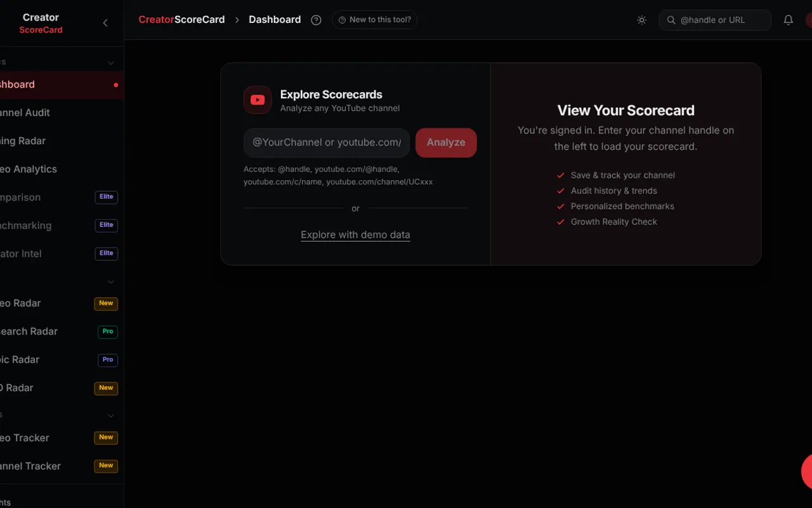Screen dimensions: 812x508
Task: Click the 'Personalized benchmarks' line
Action: [x=615, y=206]
